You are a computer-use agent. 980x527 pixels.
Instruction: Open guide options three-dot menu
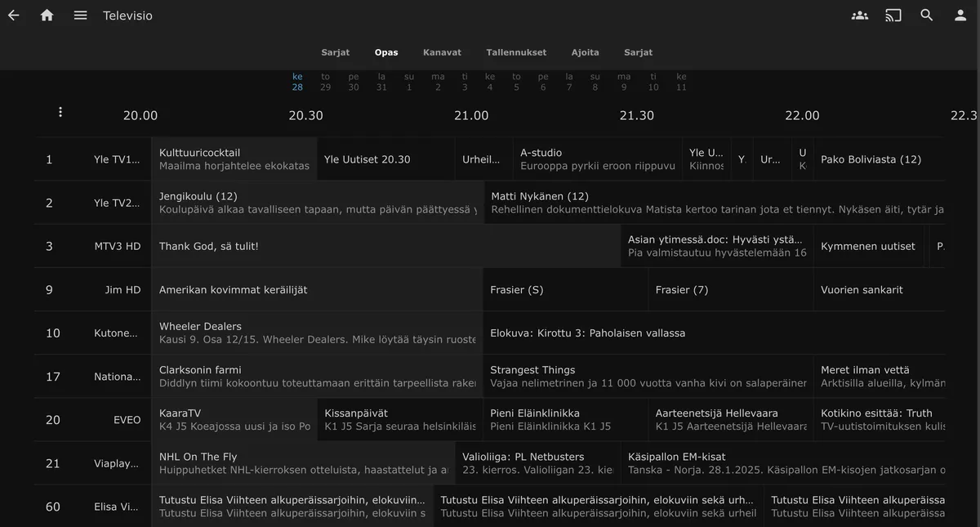click(60, 113)
